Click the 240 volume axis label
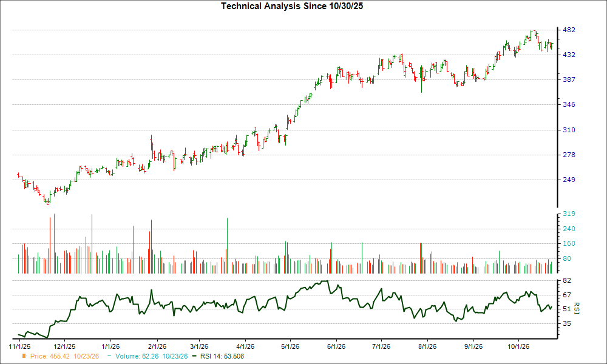The image size is (607, 364). pyautogui.click(x=569, y=229)
